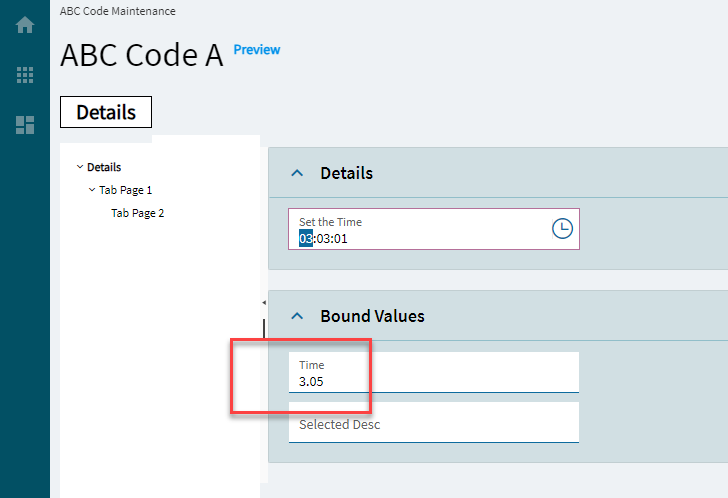Collapse the Details section chevron
Viewport: 728px width, 498px height.
297,173
